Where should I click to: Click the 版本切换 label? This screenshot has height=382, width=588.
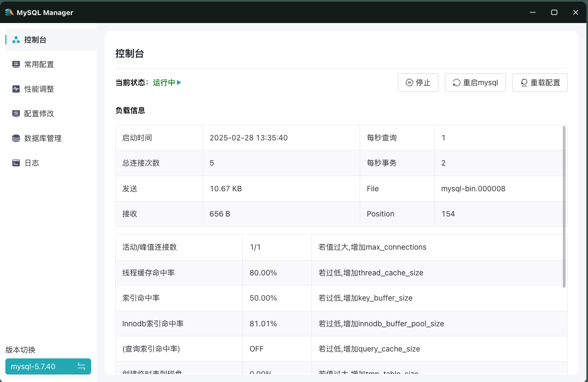(x=20, y=350)
